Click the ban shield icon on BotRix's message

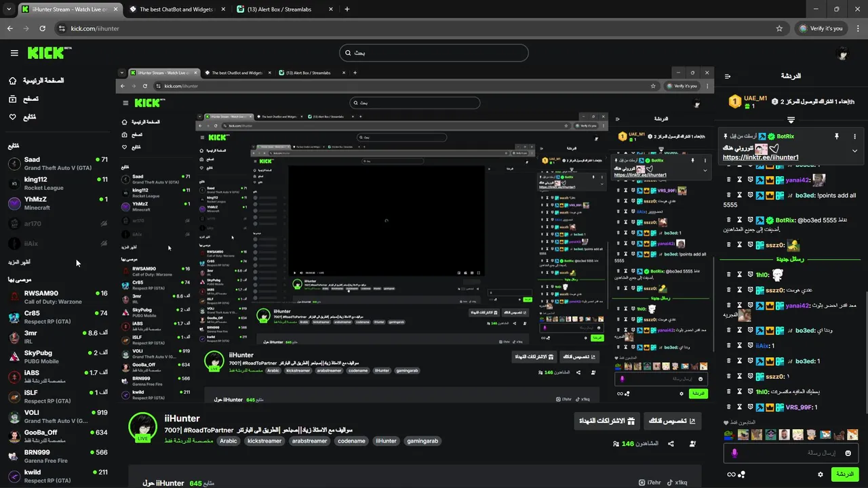tap(751, 220)
